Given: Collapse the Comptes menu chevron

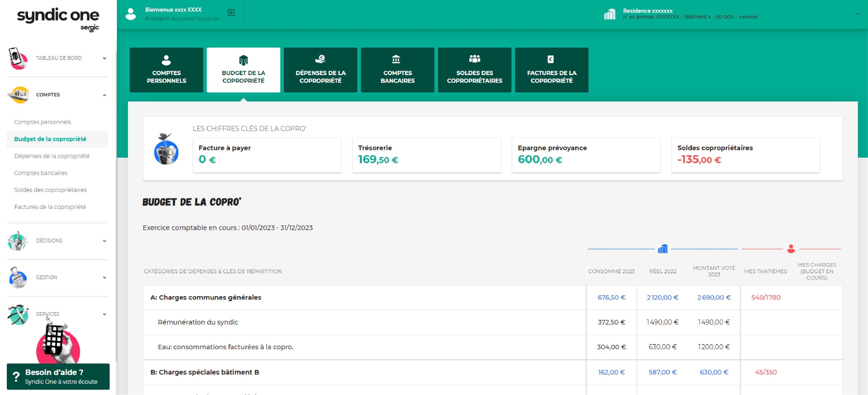Looking at the screenshot, I should point(104,95).
